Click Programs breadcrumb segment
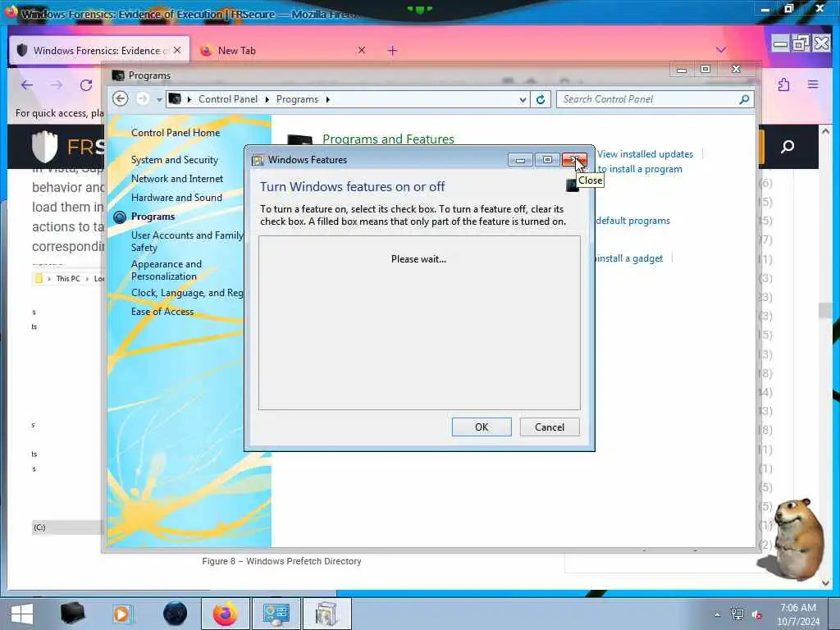Image resolution: width=840 pixels, height=630 pixels. pos(297,99)
